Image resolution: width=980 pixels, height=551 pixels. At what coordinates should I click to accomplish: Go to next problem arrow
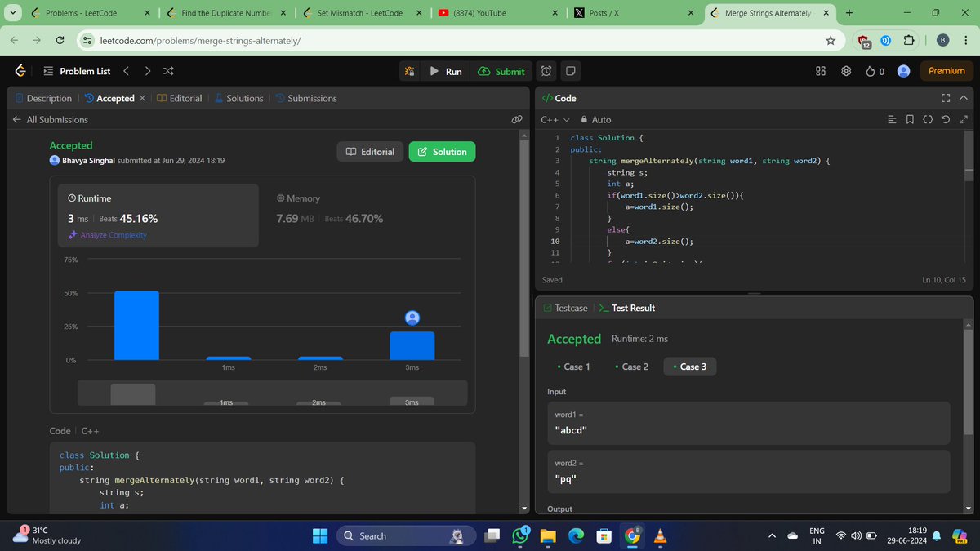(x=147, y=71)
